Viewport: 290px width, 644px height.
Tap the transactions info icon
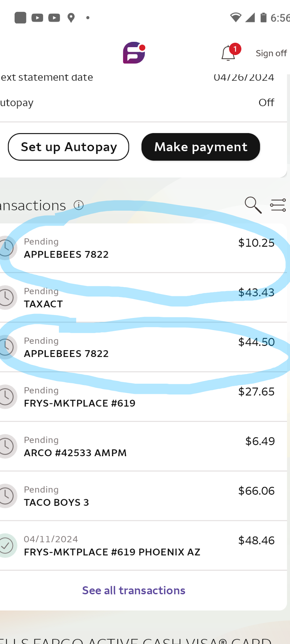pyautogui.click(x=79, y=205)
